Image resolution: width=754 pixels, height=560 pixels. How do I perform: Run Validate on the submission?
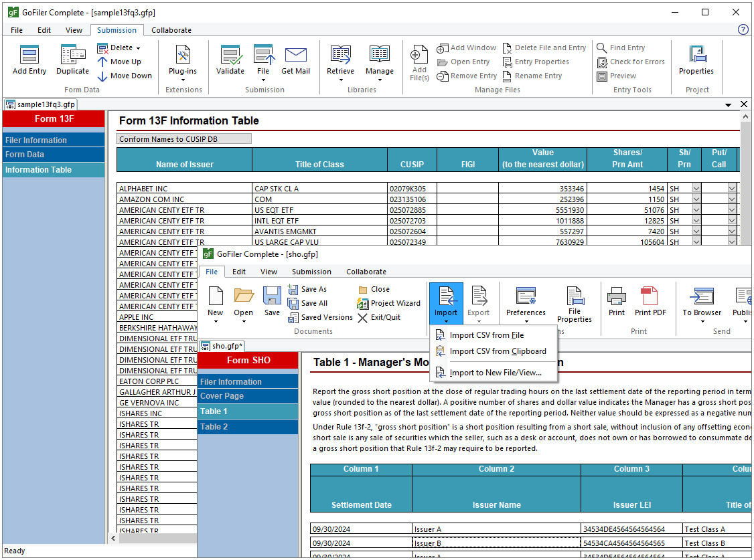coord(230,60)
